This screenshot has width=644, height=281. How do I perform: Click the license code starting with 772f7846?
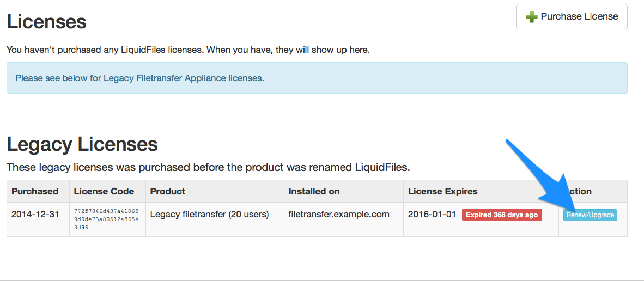[106, 219]
